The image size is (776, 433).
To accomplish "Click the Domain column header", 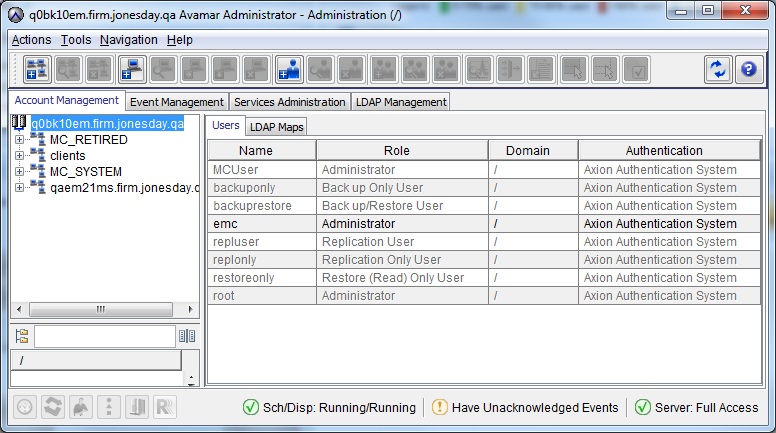I will coord(534,150).
